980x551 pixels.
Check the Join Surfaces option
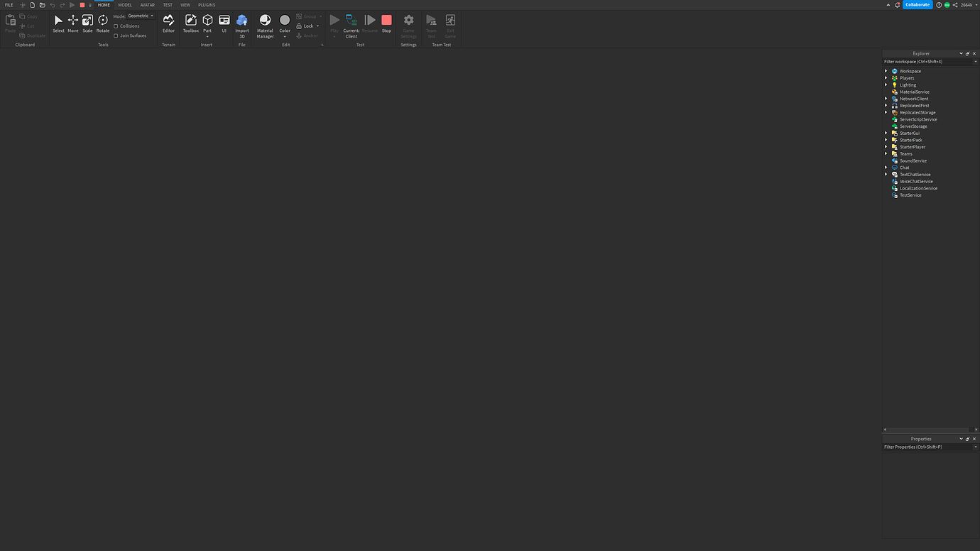[117, 35]
